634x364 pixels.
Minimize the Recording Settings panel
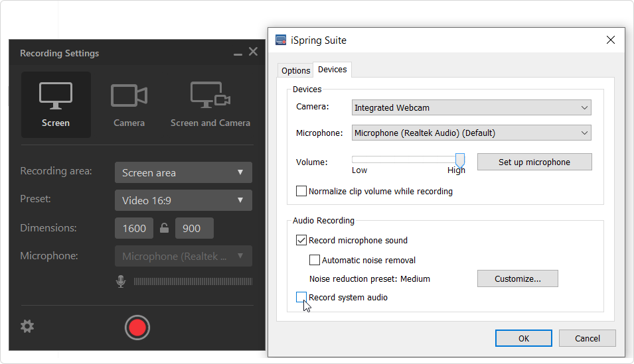pos(238,53)
